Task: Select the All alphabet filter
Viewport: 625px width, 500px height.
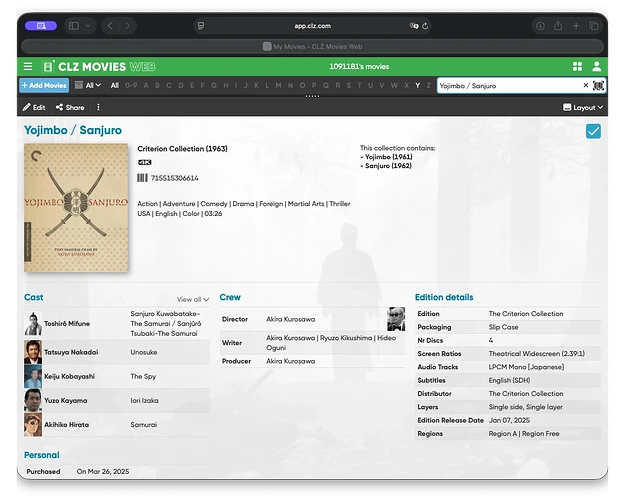Action: [115, 85]
